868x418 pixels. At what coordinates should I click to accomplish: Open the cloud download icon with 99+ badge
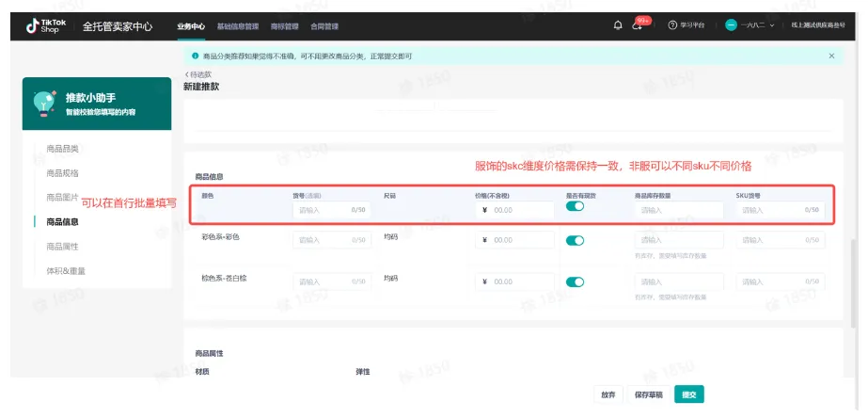638,25
